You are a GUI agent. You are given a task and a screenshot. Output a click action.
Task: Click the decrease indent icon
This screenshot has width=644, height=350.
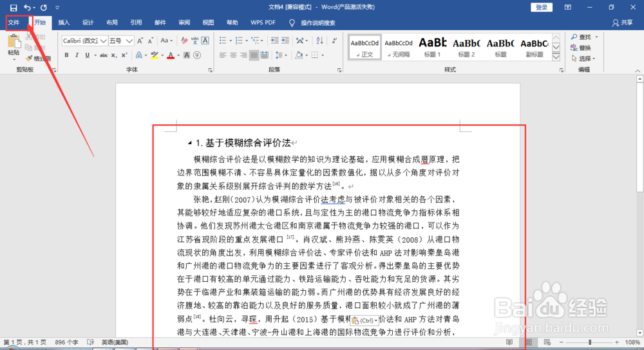(274, 41)
